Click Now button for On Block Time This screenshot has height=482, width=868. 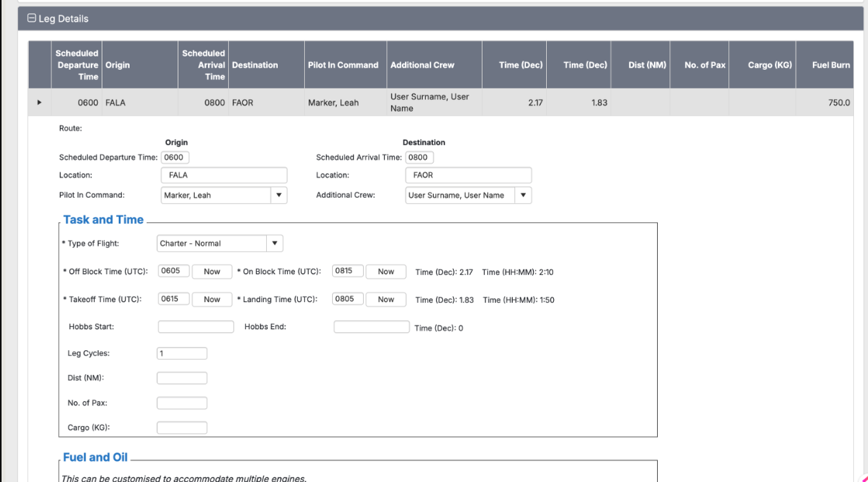click(386, 271)
